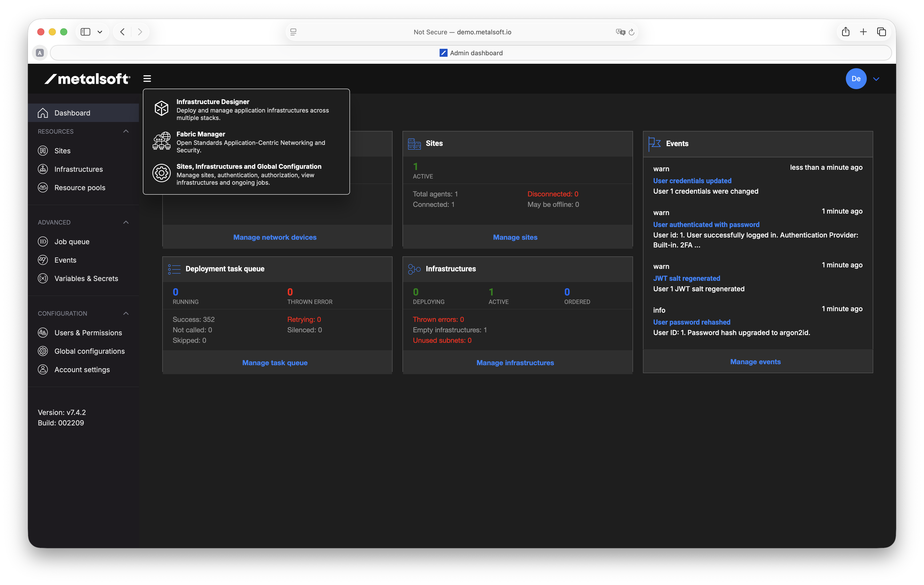Click the Account settings icon
Viewport: 924px width, 585px height.
click(43, 369)
